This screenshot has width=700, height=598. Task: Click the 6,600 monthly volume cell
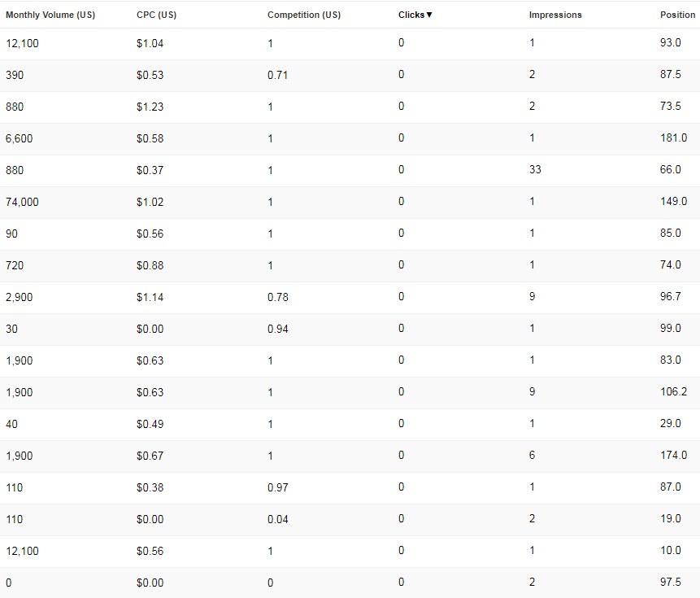(20, 138)
